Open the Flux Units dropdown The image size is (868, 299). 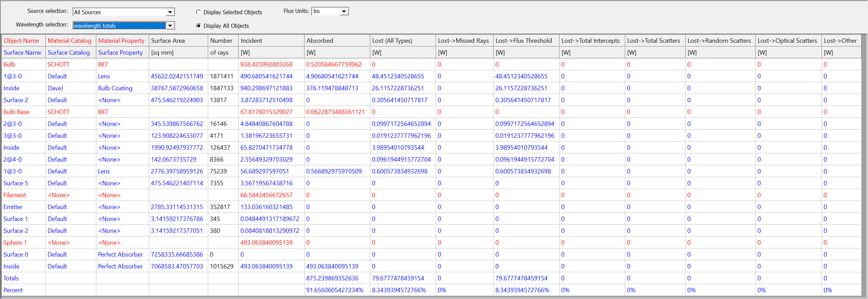pyautogui.click(x=330, y=12)
